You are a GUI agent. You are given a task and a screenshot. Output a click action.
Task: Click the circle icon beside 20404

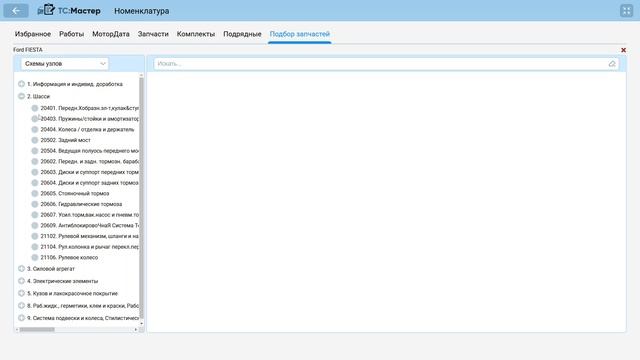[x=35, y=129]
